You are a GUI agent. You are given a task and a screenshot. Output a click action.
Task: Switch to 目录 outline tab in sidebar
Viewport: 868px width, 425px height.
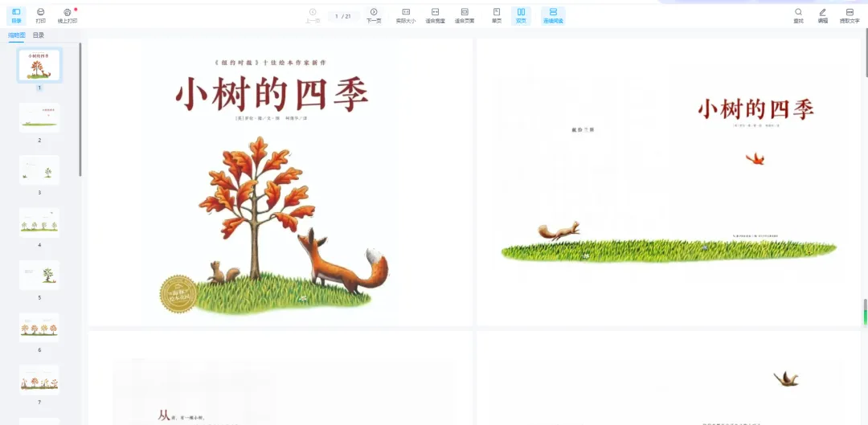point(39,35)
